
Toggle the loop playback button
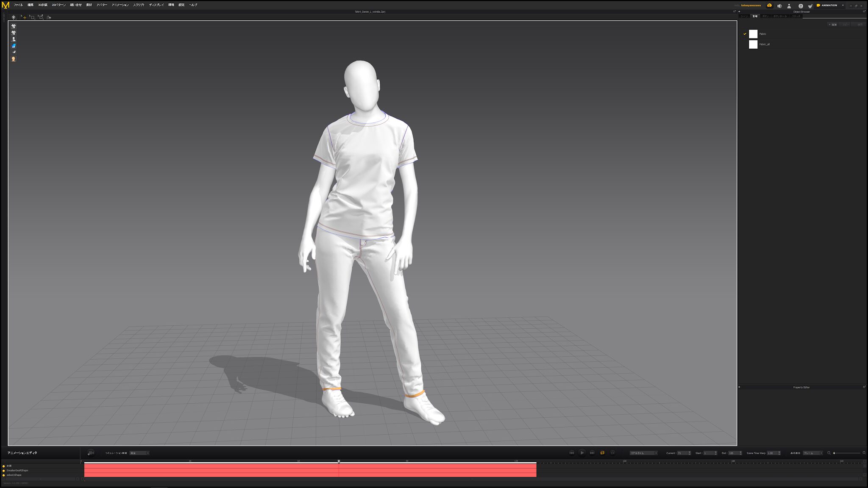(x=602, y=453)
